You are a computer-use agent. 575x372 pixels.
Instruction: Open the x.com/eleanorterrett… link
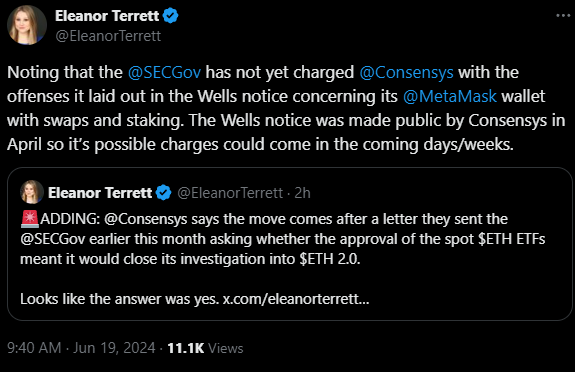(x=296, y=299)
